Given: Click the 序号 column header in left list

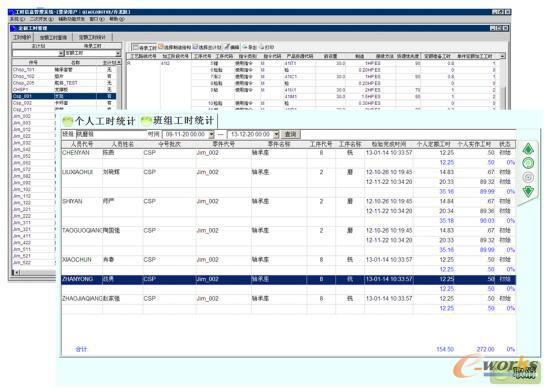Looking at the screenshot, I should click(33, 63).
